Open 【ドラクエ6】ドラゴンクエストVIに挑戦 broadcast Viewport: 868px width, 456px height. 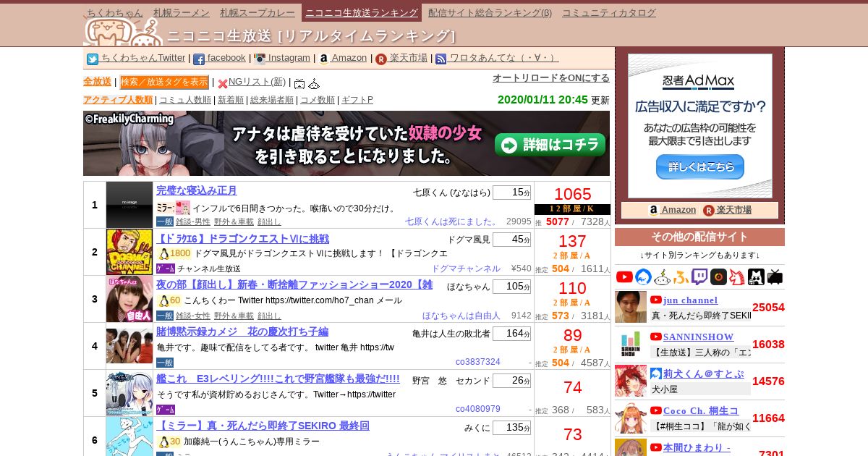242,239
